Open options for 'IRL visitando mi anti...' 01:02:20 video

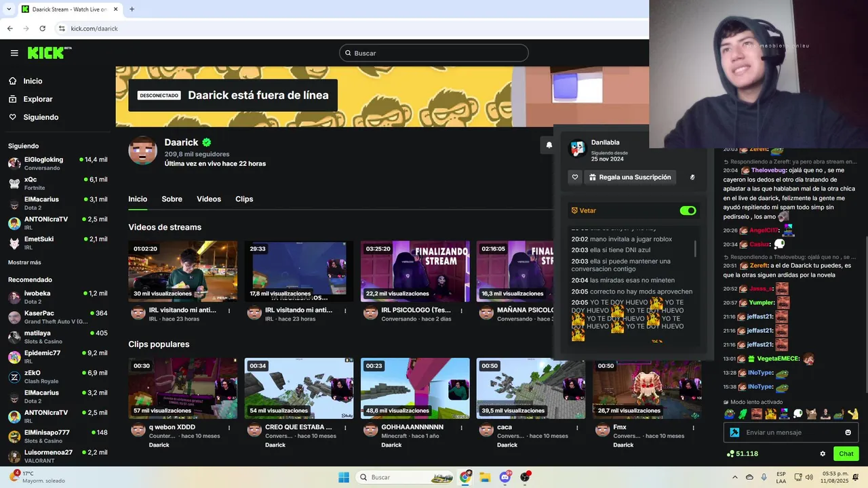pos(229,311)
